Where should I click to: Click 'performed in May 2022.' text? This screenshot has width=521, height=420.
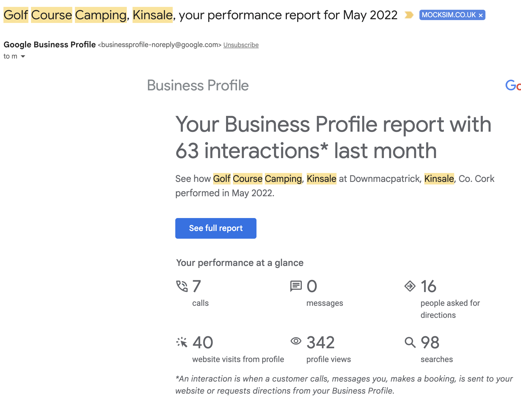pyautogui.click(x=225, y=193)
